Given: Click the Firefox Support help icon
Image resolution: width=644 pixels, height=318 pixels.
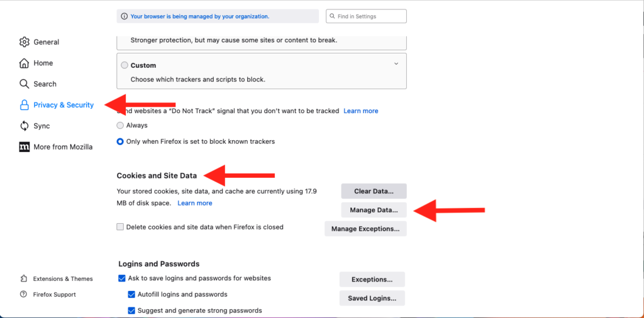Looking at the screenshot, I should pyautogui.click(x=24, y=295).
